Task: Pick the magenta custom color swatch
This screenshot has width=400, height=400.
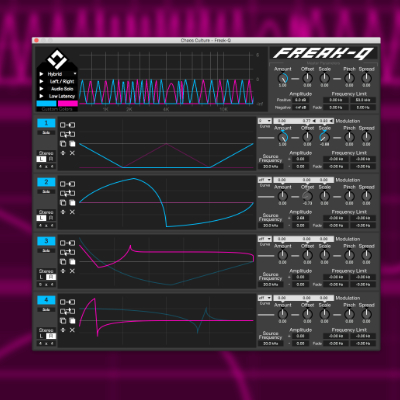Action: [68, 104]
